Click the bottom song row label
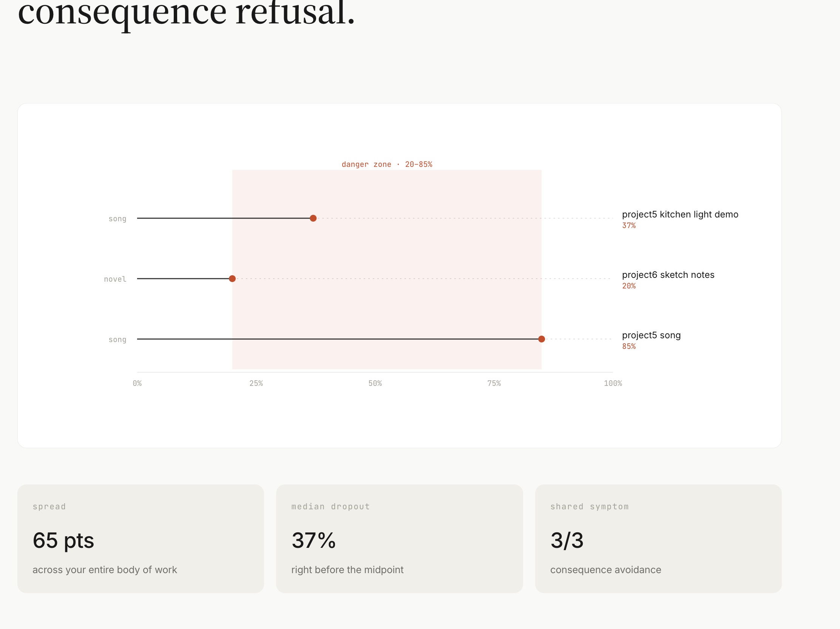840x629 pixels. [x=117, y=339]
